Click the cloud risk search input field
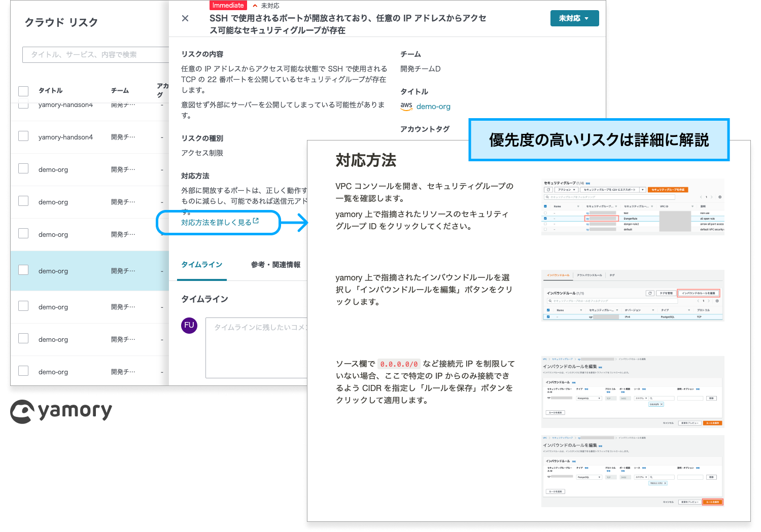This screenshot has width=761, height=532. coord(95,55)
